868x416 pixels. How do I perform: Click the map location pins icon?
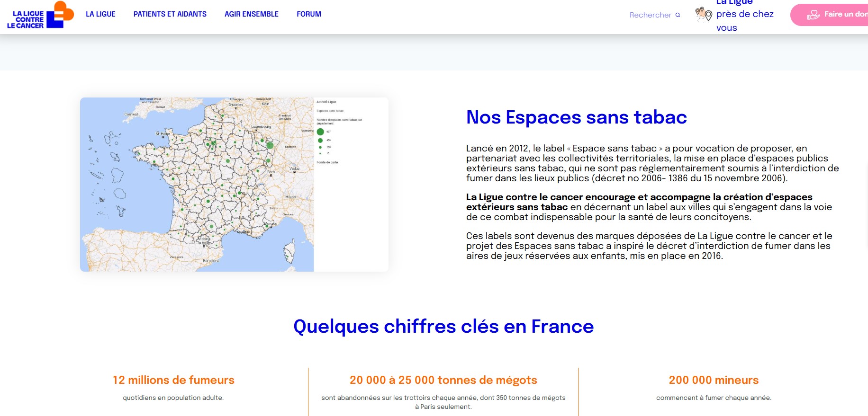703,14
